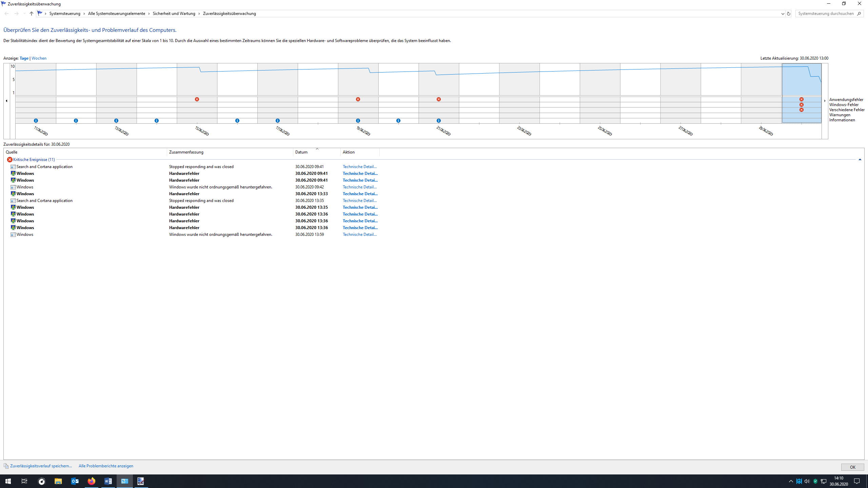The height and width of the screenshot is (488, 868).
Task: Refresh the address bar location
Action: click(x=789, y=14)
